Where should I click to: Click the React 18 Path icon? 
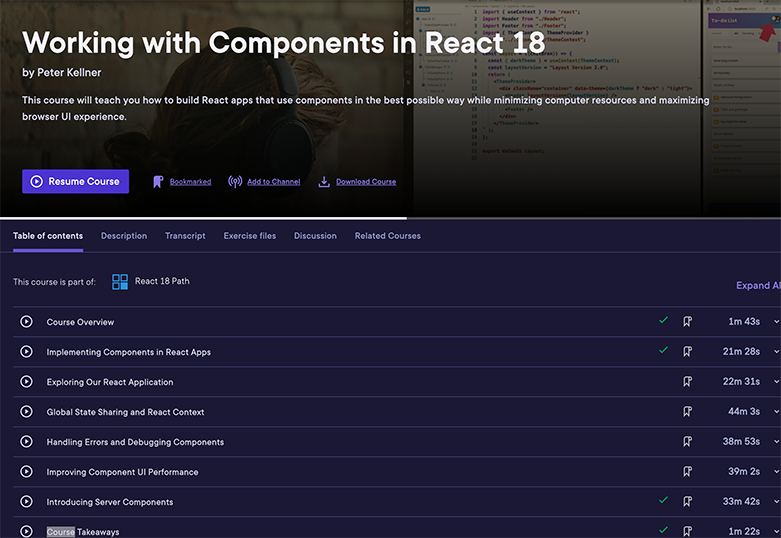120,281
